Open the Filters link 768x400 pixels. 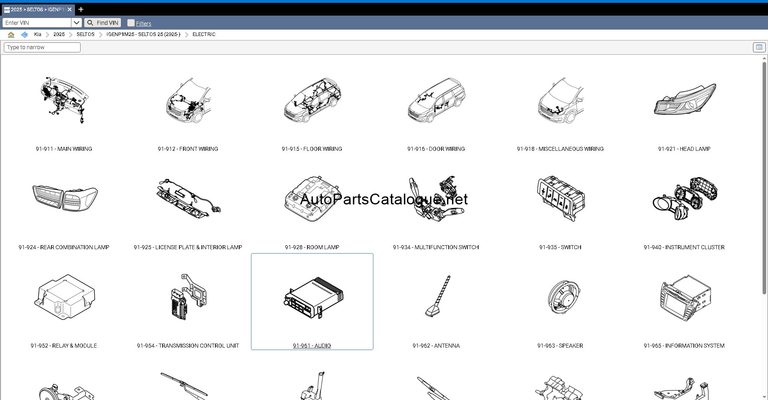tap(144, 23)
